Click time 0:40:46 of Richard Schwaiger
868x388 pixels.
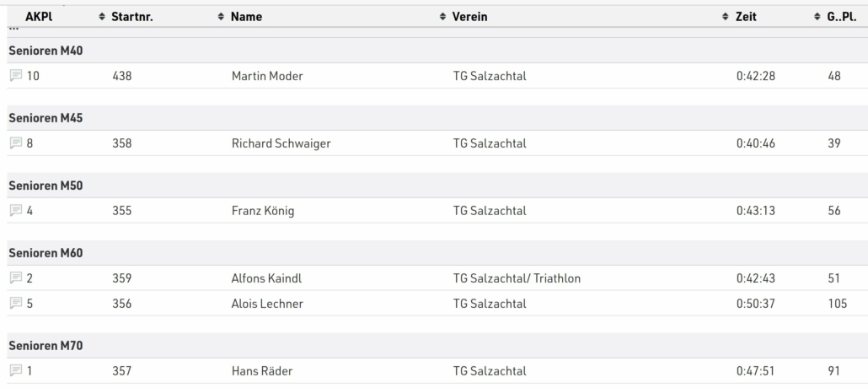pos(756,143)
